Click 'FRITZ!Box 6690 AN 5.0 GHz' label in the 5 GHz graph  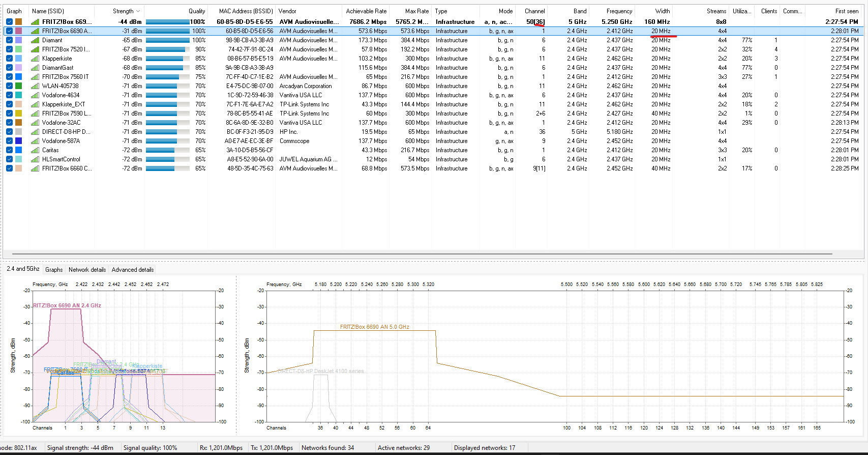click(x=375, y=327)
